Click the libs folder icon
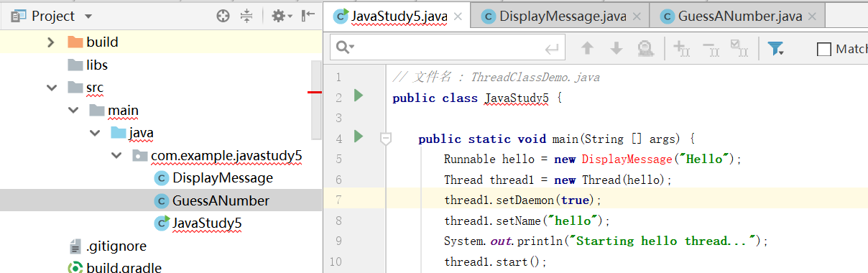This screenshot has width=868, height=273. pyautogui.click(x=75, y=65)
